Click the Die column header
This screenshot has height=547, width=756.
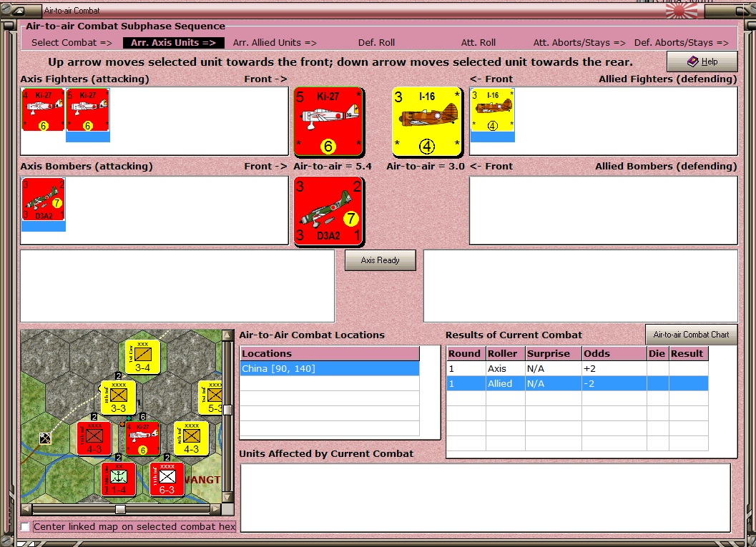pos(657,353)
